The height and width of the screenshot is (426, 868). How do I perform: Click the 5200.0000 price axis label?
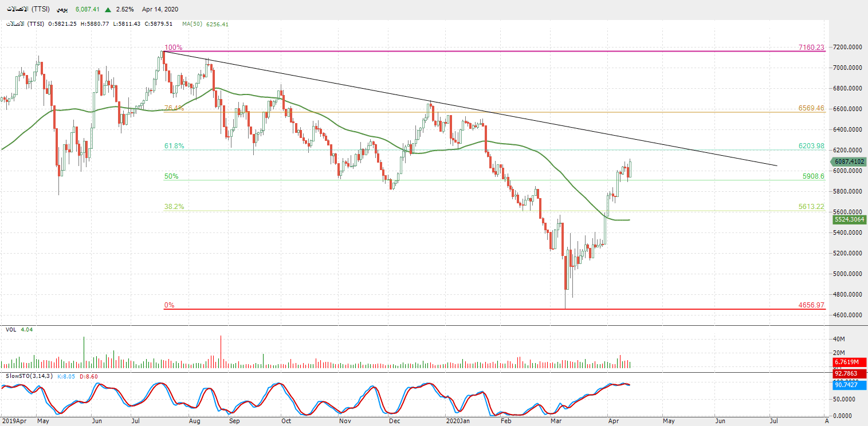(847, 253)
